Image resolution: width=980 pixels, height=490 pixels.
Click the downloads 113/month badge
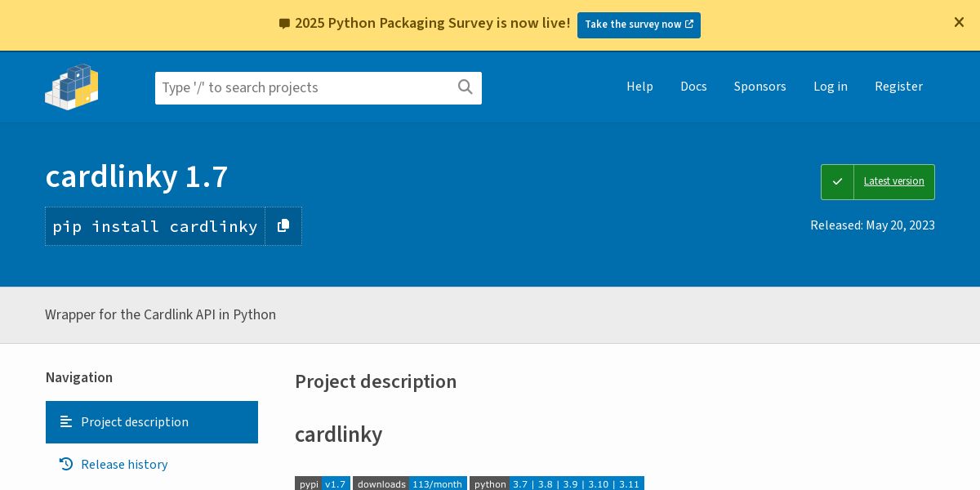(410, 483)
